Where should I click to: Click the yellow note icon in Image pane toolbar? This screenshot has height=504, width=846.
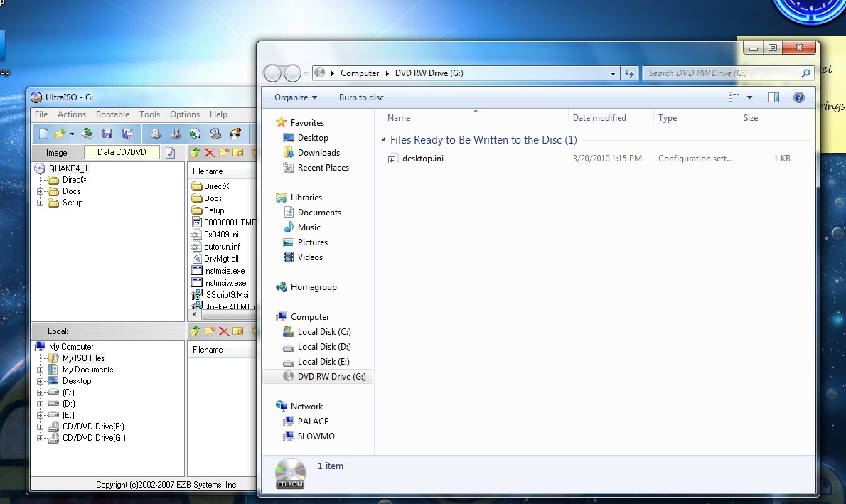click(238, 153)
